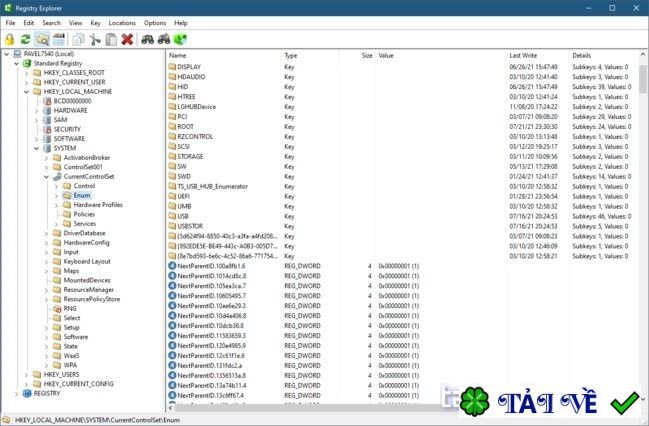
Task: Expand the HKEY_CLASSES_ROOT node
Action: pos(26,73)
